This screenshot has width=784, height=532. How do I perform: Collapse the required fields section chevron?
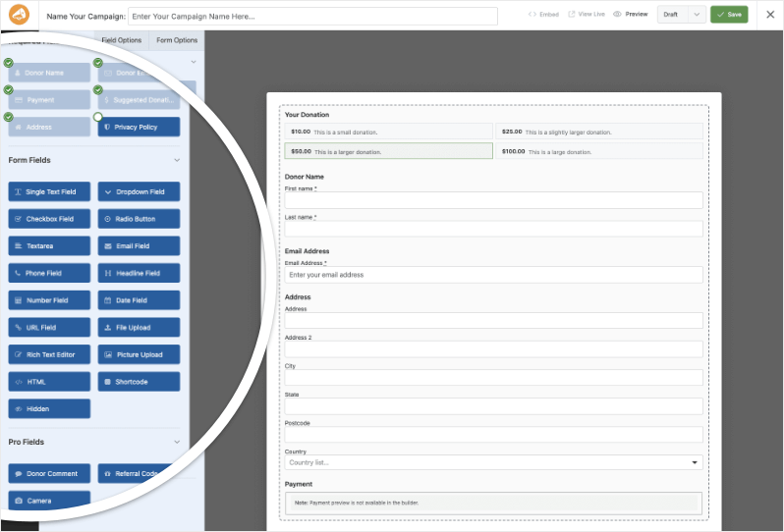194,62
